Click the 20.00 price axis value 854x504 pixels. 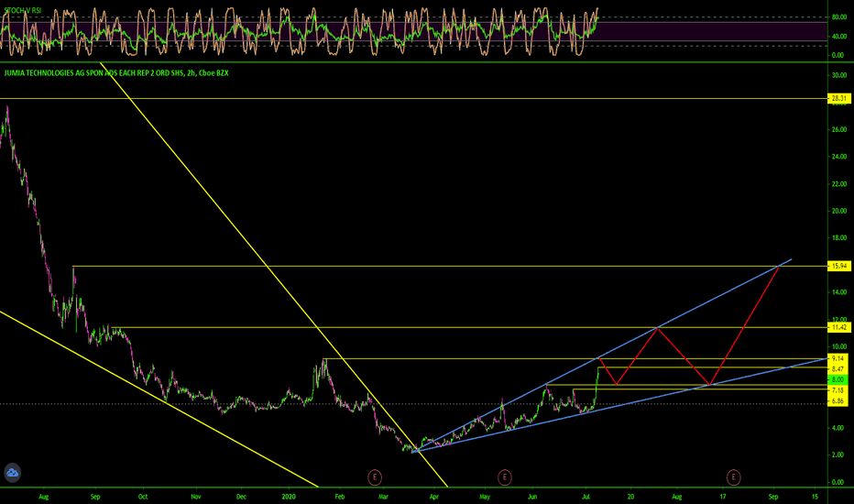click(838, 211)
